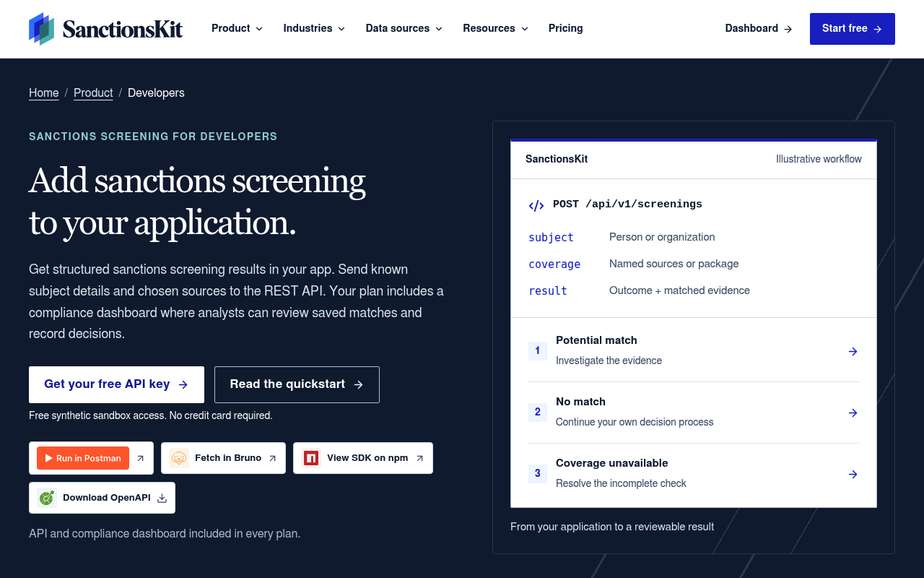Click the Developers breadcrumb text

156,92
